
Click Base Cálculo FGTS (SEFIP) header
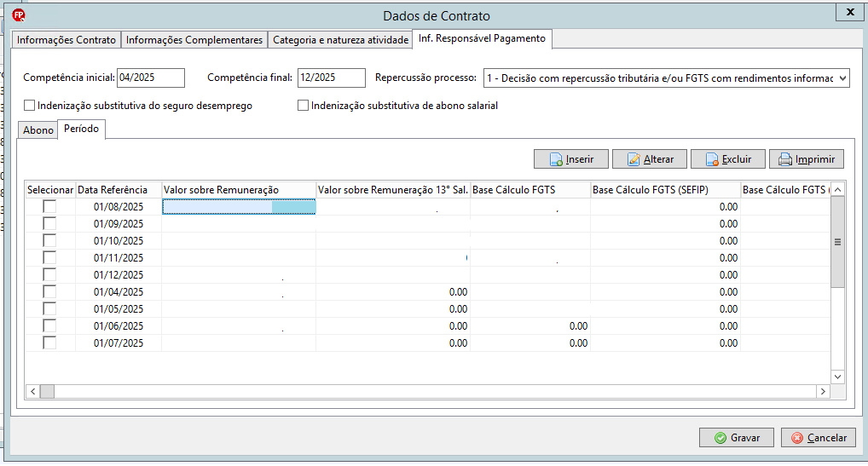click(665, 190)
